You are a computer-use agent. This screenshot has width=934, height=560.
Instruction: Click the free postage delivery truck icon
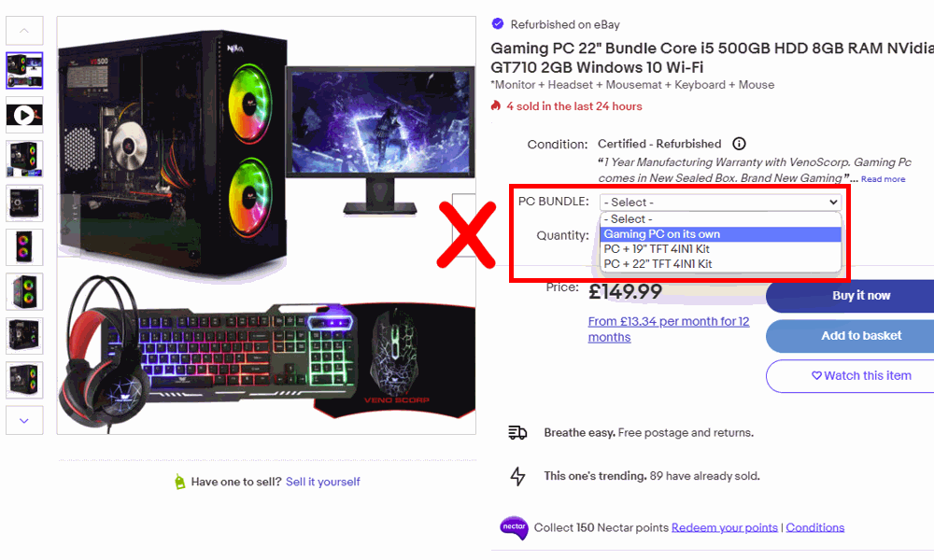tap(517, 433)
